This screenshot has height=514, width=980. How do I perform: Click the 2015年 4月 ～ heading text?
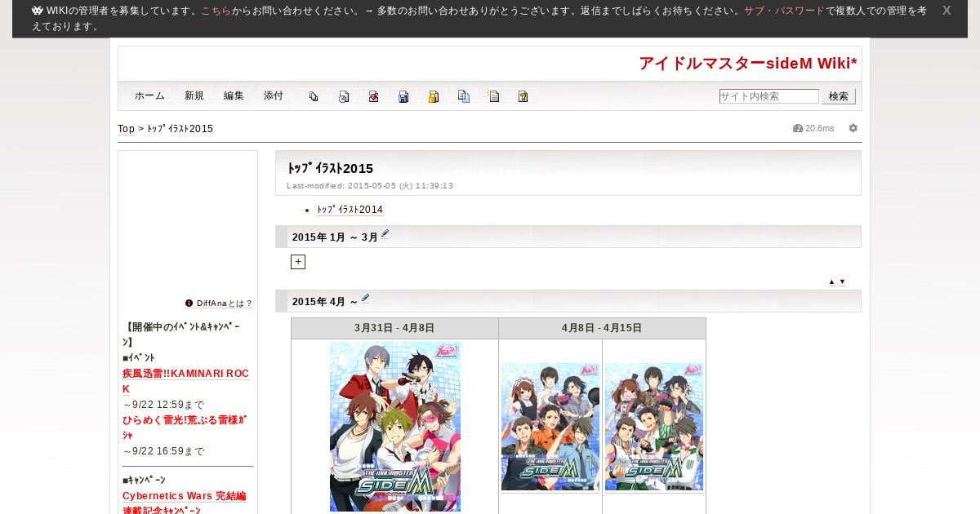[x=325, y=302]
